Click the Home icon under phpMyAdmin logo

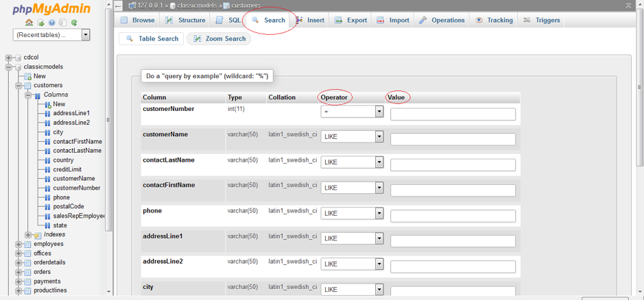(x=29, y=23)
